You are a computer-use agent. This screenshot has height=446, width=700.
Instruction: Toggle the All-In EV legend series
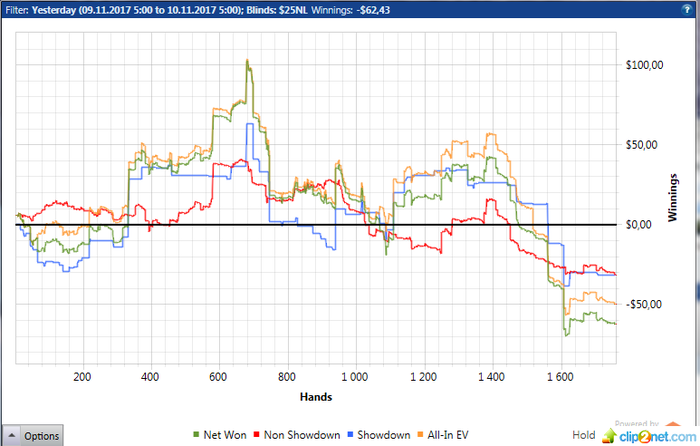442,435
